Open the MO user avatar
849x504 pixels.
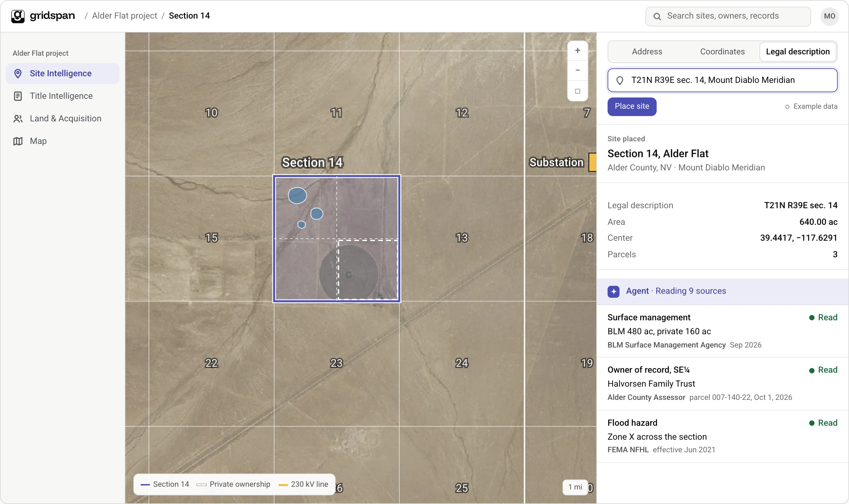tap(829, 16)
